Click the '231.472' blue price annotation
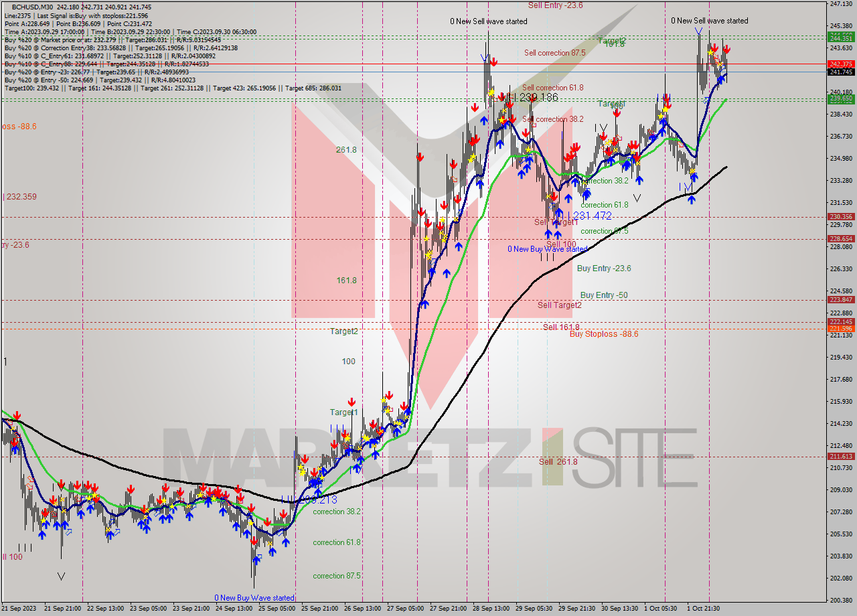The width and height of the screenshot is (857, 616). pyautogui.click(x=593, y=216)
